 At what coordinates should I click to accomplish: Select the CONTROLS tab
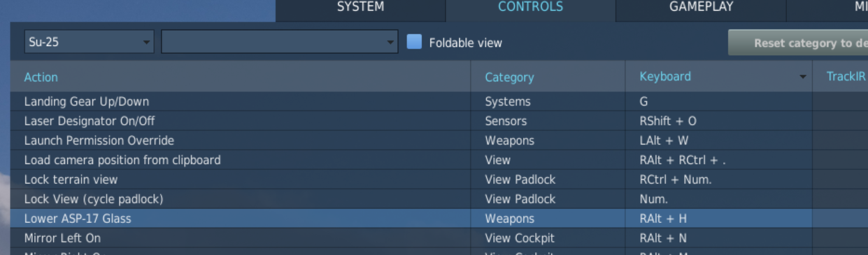point(530,8)
